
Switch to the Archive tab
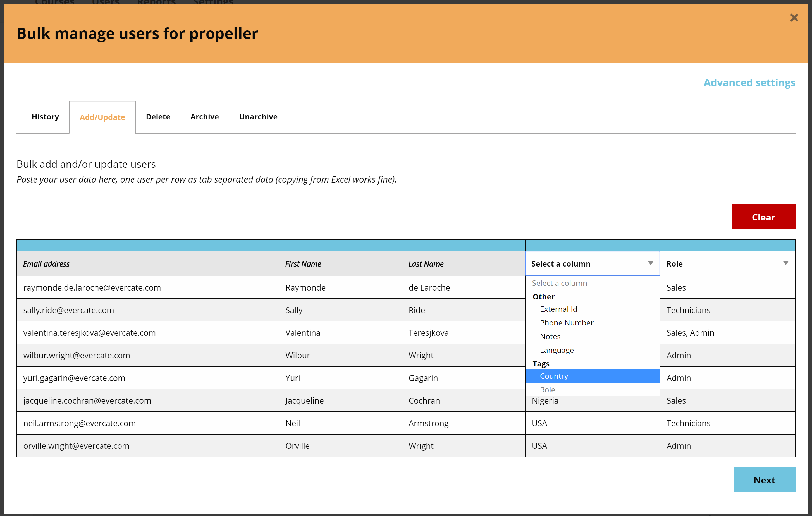[x=204, y=117]
